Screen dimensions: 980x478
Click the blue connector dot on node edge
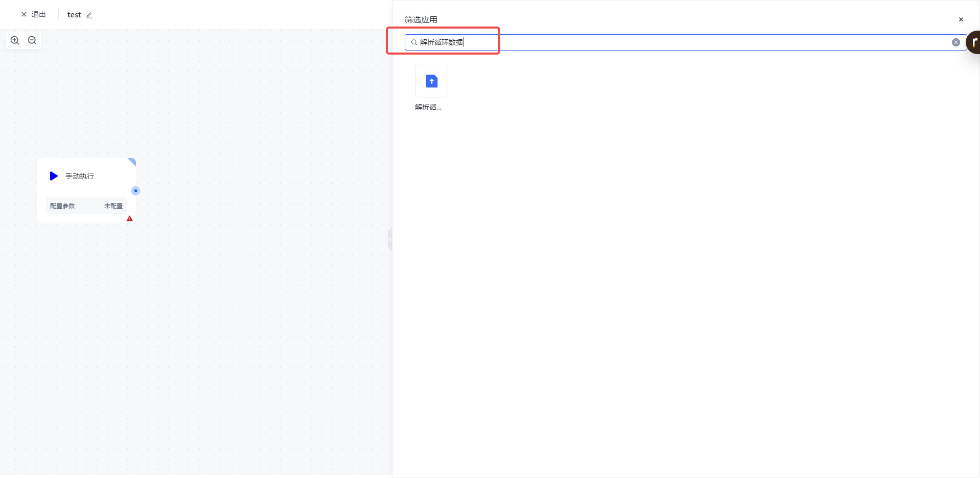click(x=136, y=191)
